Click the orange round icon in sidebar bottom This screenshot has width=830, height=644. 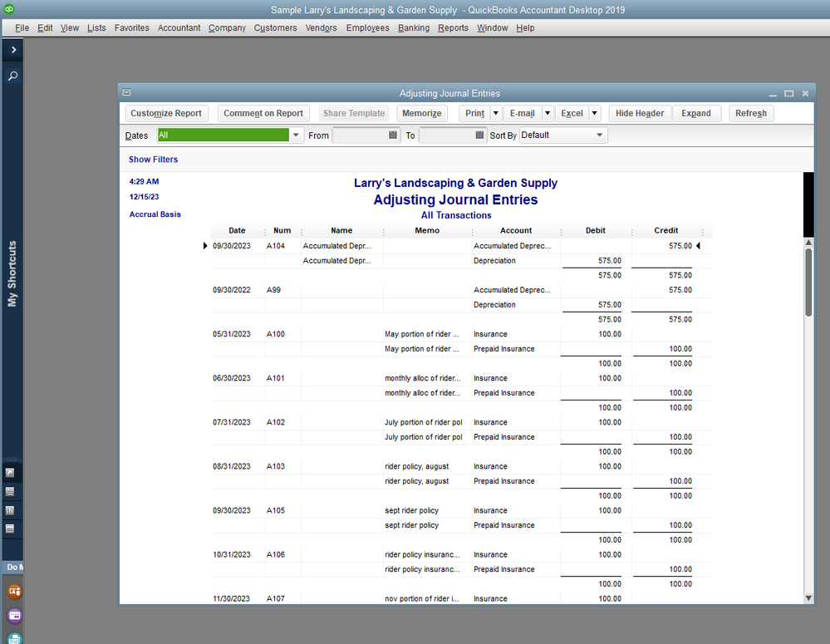[x=13, y=592]
